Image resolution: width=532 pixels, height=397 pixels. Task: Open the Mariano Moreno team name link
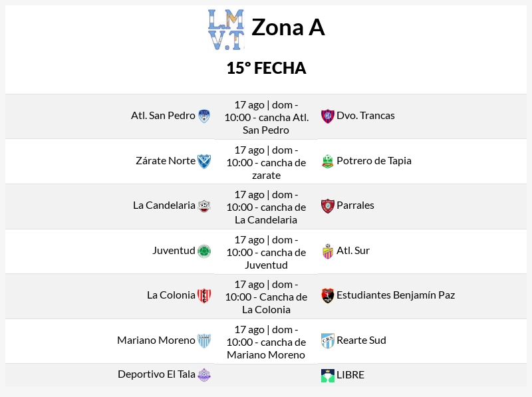(156, 340)
